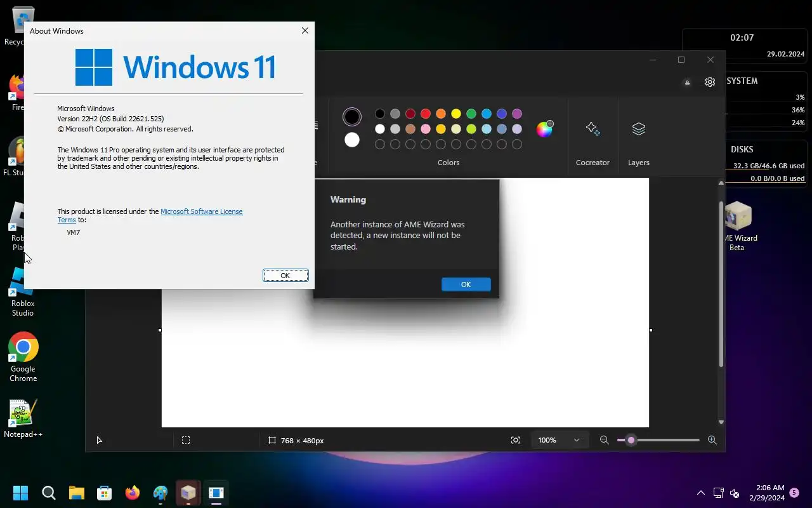812x508 pixels.
Task: Click the muted volume tray icon
Action: coord(735,493)
